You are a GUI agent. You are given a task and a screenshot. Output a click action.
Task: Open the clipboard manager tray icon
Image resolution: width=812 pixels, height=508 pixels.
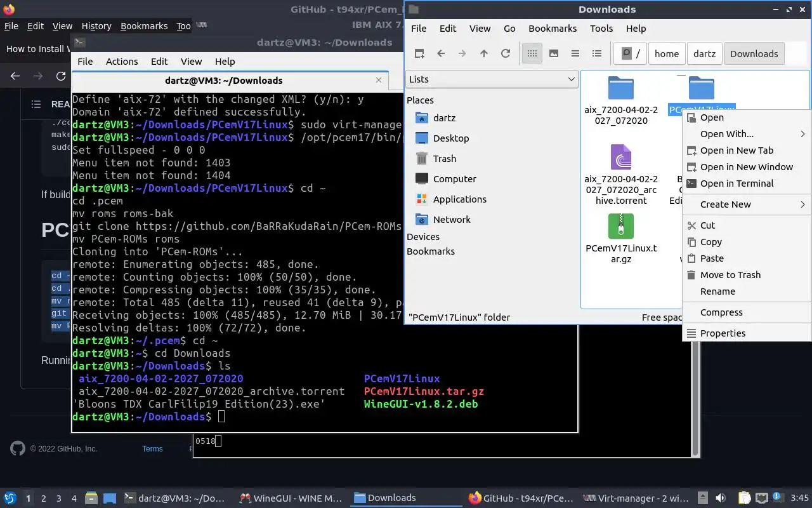(744, 498)
